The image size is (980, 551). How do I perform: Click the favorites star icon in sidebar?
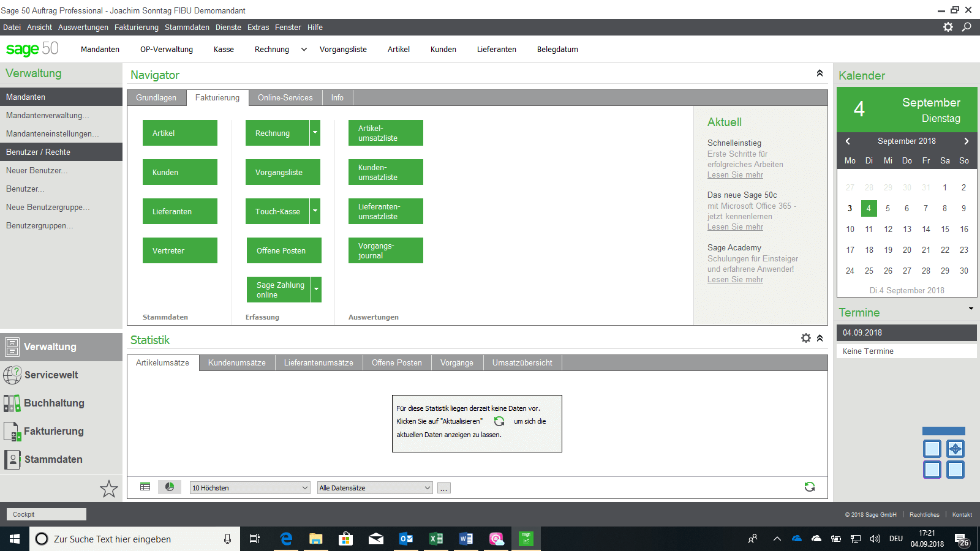coord(108,489)
